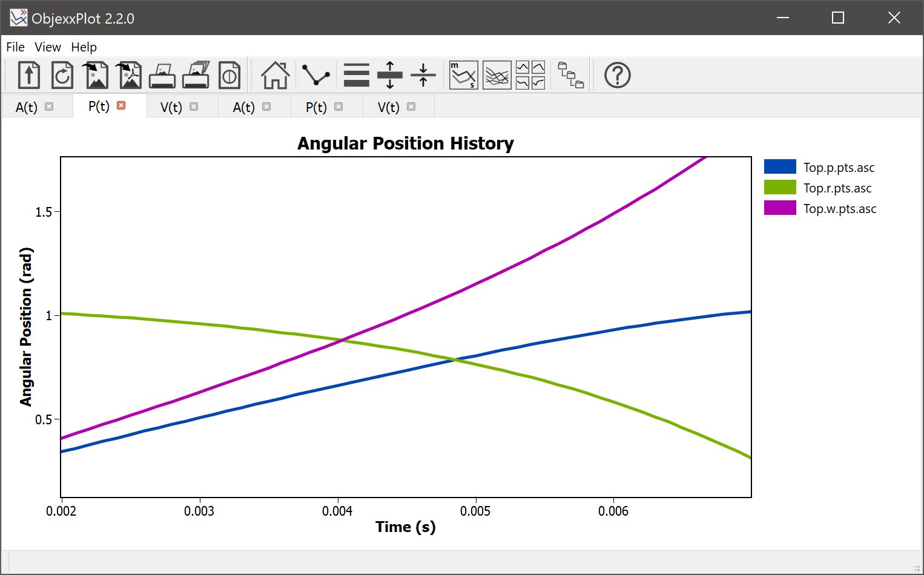Toggle the compress vertical axis range icon

click(423, 74)
